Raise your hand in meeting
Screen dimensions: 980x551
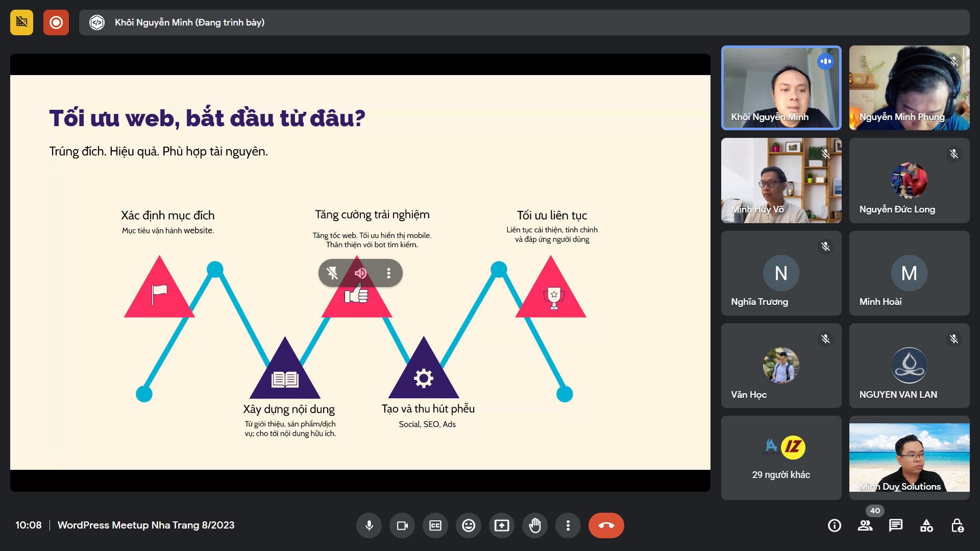(535, 525)
